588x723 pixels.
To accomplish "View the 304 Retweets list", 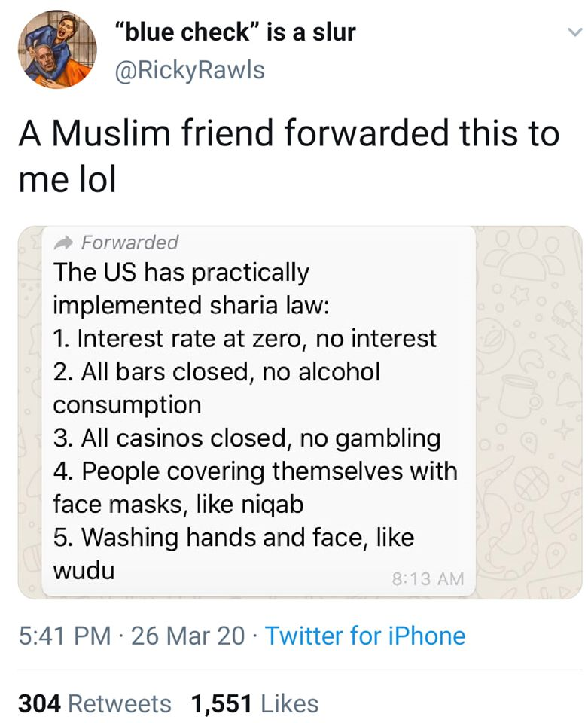I will 94,703.
